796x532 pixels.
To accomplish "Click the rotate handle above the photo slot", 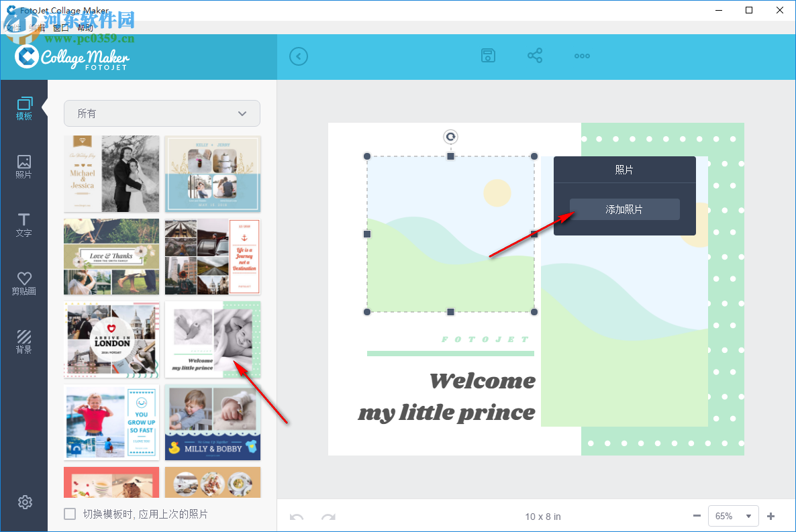I will (450, 137).
